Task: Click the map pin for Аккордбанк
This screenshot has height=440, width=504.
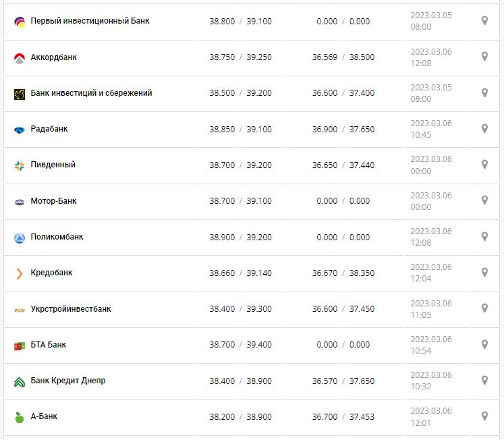Action: pyautogui.click(x=484, y=57)
